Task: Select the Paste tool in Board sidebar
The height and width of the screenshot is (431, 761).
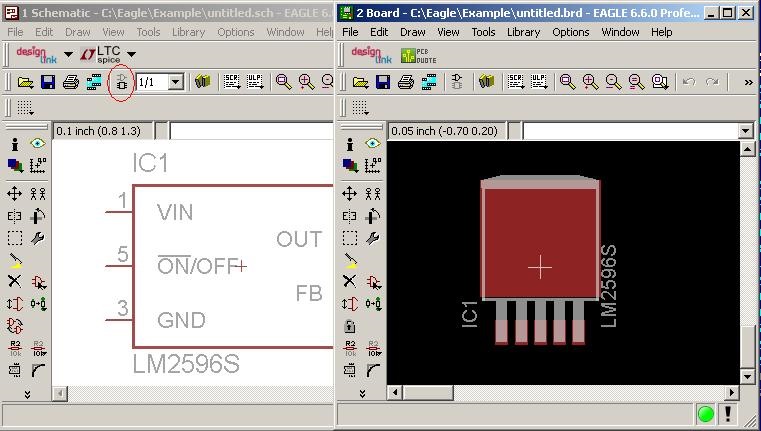Action: click(349, 260)
